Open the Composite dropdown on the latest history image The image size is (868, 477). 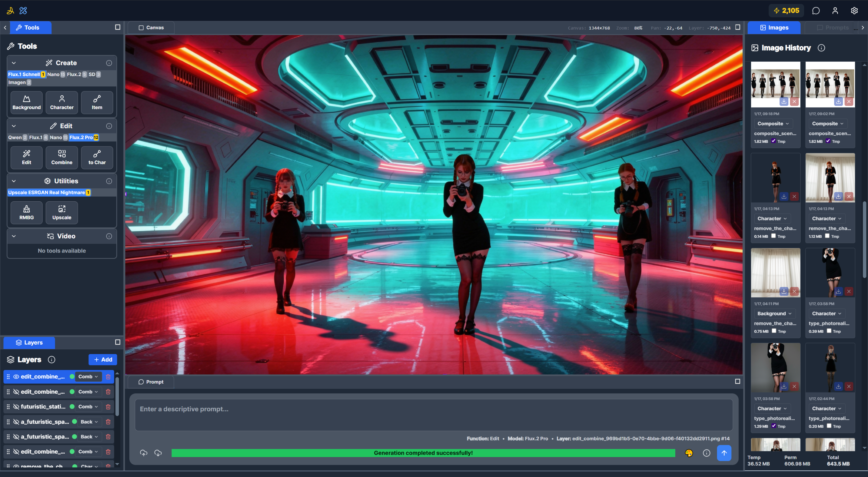point(773,123)
